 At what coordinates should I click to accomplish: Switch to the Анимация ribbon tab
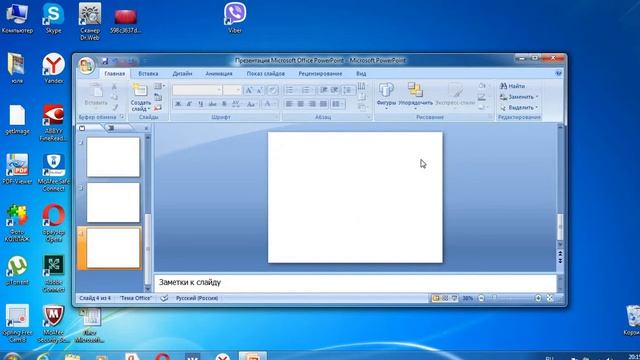(219, 74)
